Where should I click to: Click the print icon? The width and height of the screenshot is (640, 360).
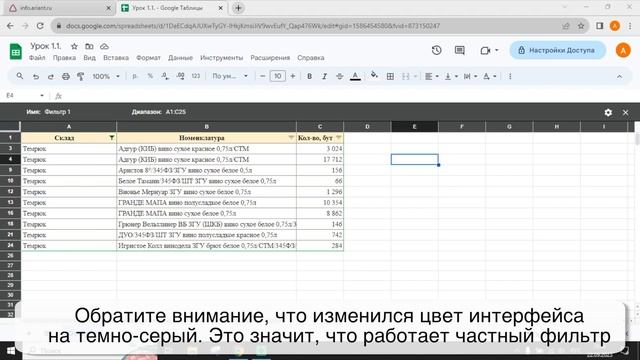[x=66, y=76]
